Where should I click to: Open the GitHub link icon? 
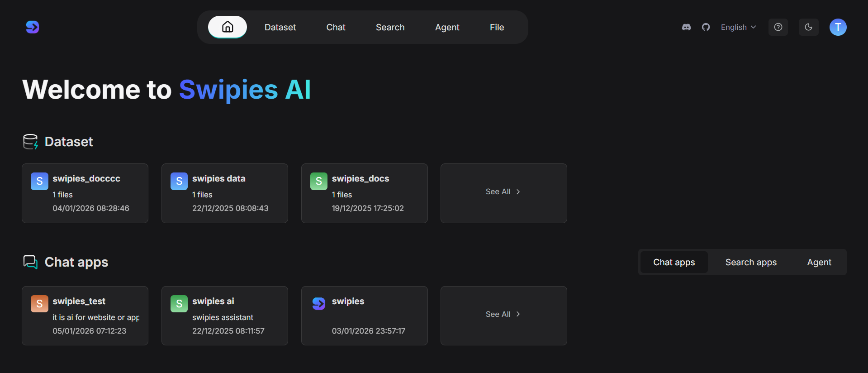coord(706,27)
